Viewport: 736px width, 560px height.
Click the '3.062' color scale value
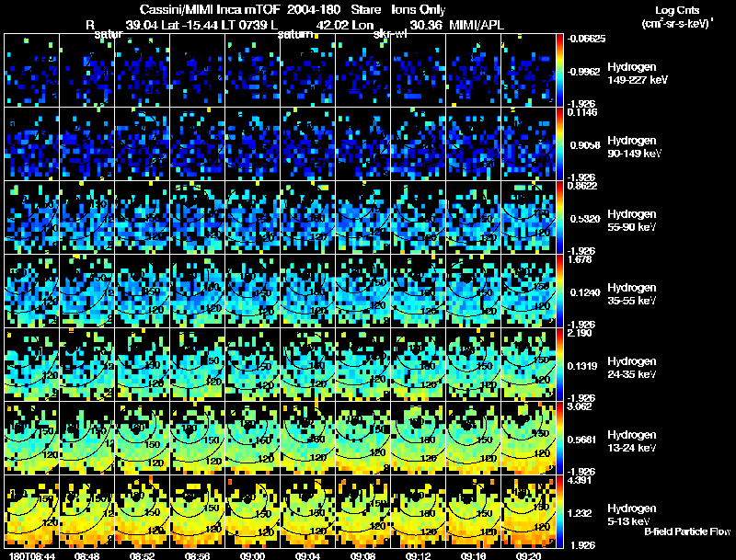[580, 406]
